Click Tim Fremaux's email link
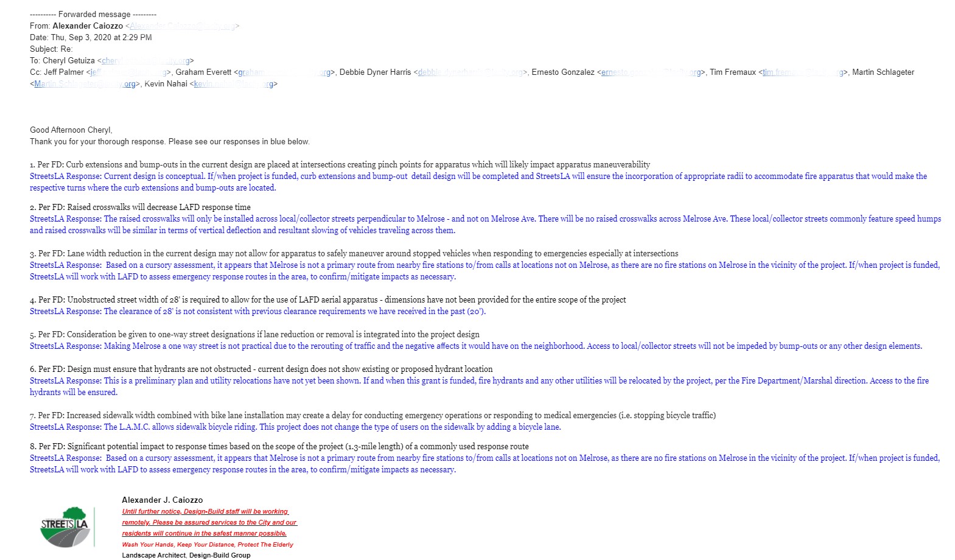 point(802,72)
